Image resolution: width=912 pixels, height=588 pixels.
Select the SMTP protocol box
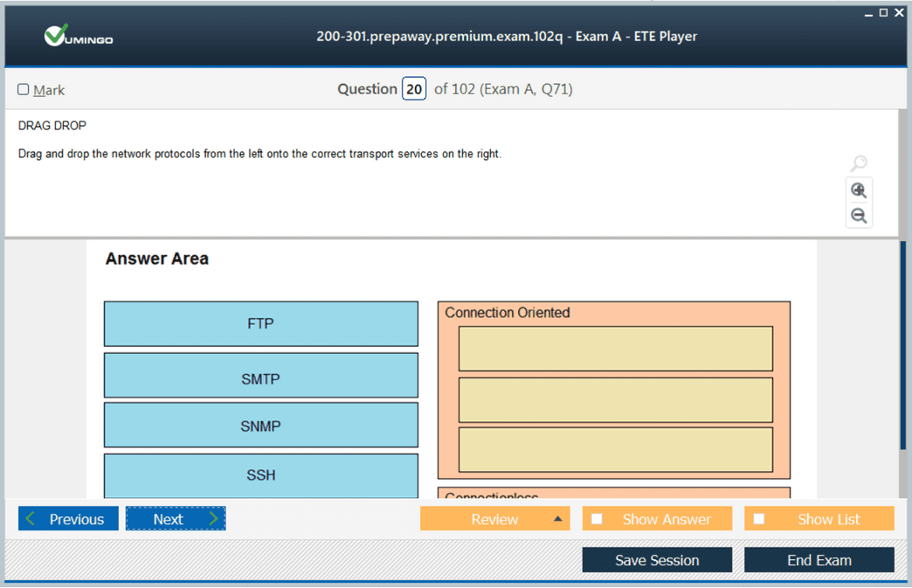(260, 376)
